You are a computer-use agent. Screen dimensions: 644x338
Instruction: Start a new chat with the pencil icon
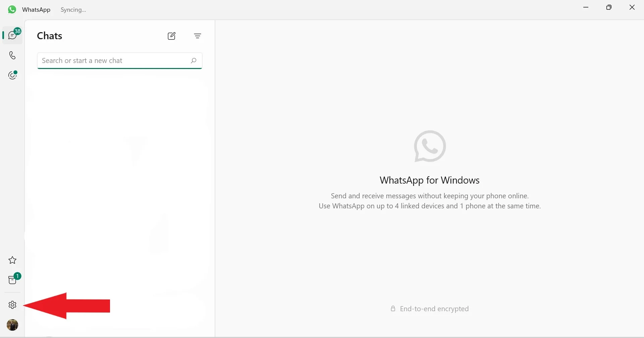coord(171,36)
